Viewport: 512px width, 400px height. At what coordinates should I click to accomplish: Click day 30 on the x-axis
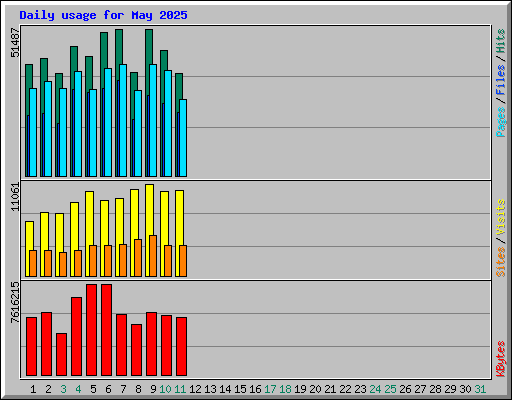point(465,389)
